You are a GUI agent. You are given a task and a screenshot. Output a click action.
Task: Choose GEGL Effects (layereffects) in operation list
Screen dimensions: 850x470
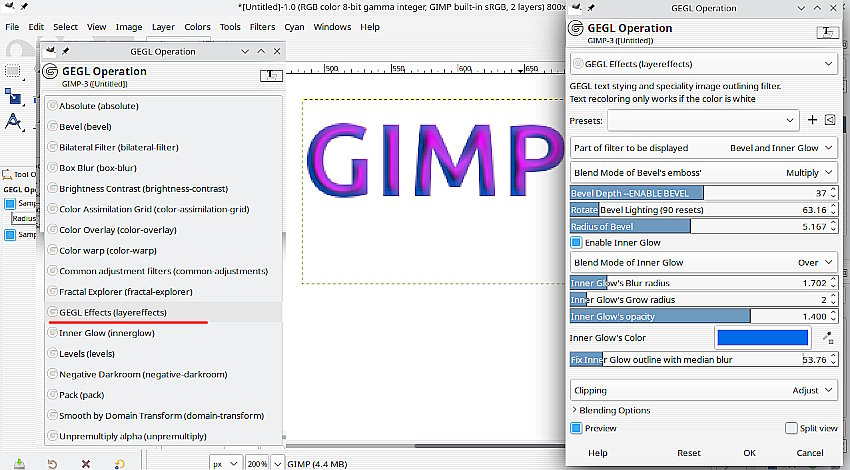point(163,312)
